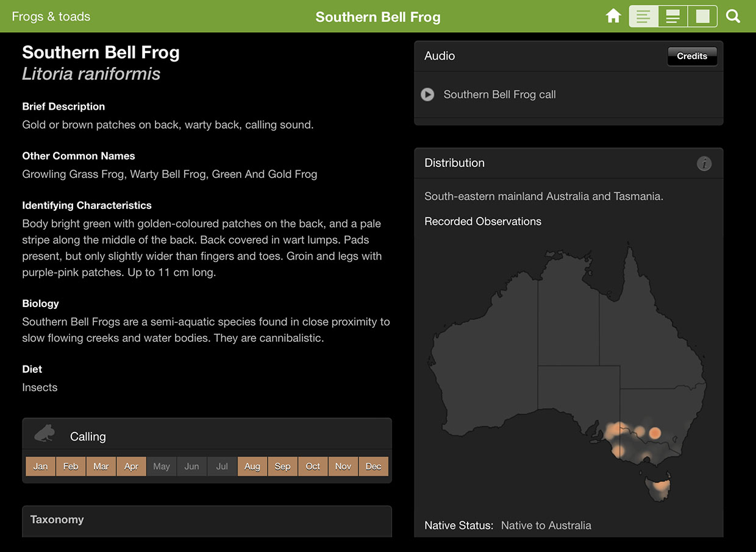Go to the home screen icon
756x552 pixels.
coord(613,16)
